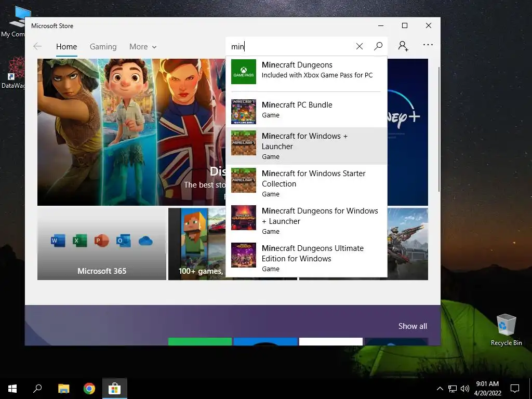Click Minecraft Dungeons Ultimate Edition thumbnail

click(244, 255)
